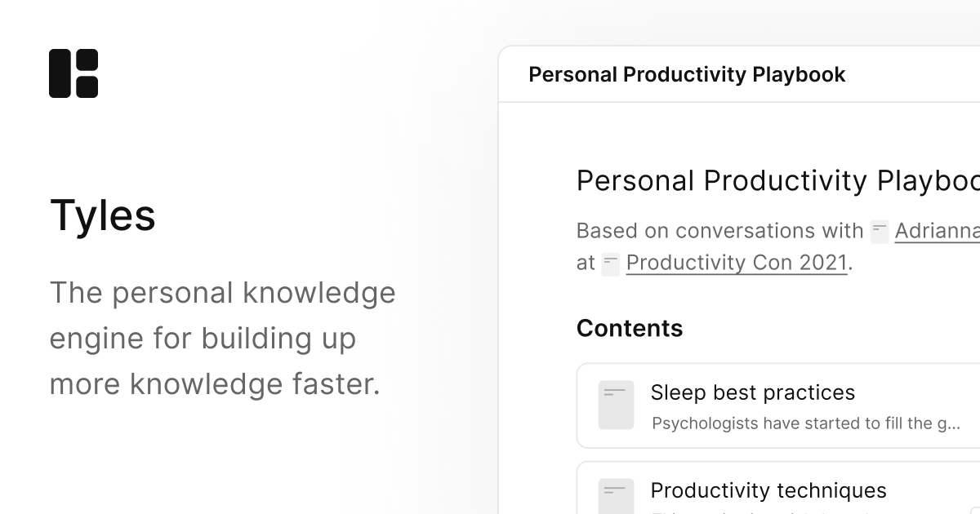Select the Personal Productivity Playbook window title
This screenshot has height=514, width=980.
coord(687,75)
